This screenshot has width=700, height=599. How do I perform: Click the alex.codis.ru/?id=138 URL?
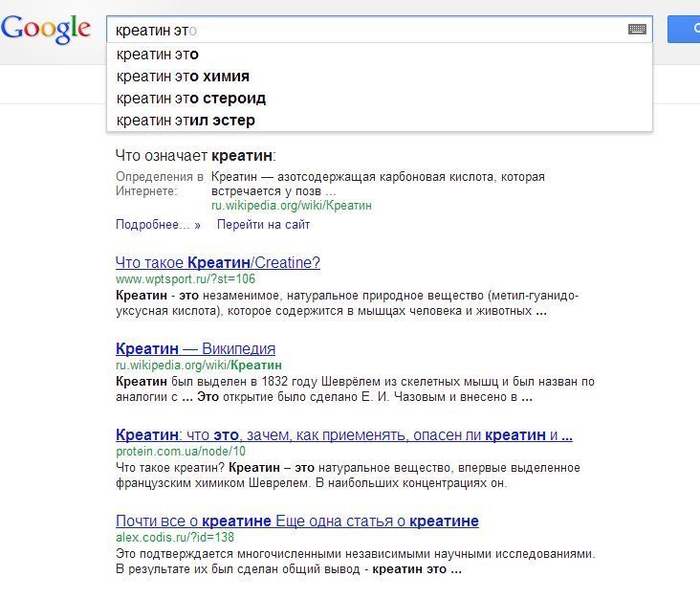point(178,538)
